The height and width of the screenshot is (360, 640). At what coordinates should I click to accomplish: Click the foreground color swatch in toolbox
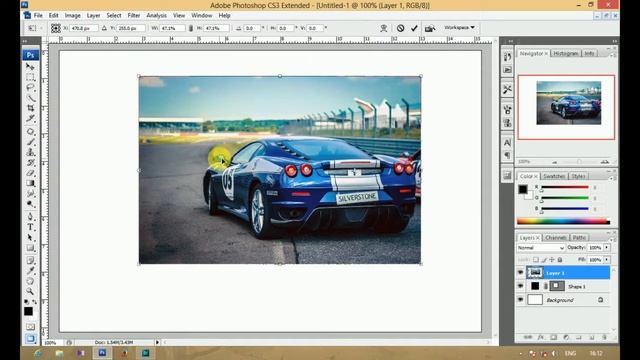(28, 311)
